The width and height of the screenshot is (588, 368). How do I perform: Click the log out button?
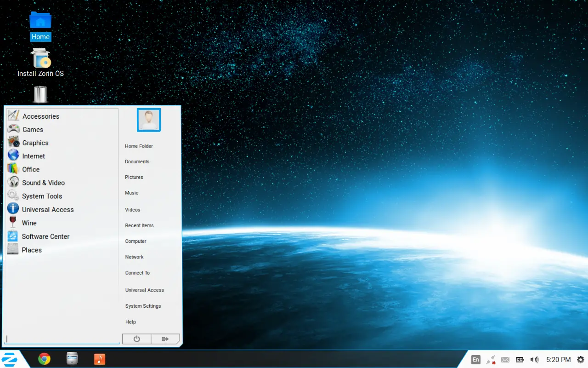pyautogui.click(x=165, y=339)
